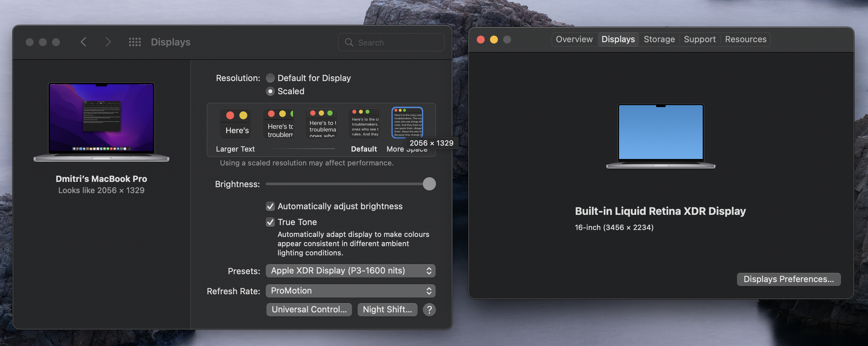The width and height of the screenshot is (868, 346).
Task: Click the scaled resolution performance warning text
Action: click(307, 163)
